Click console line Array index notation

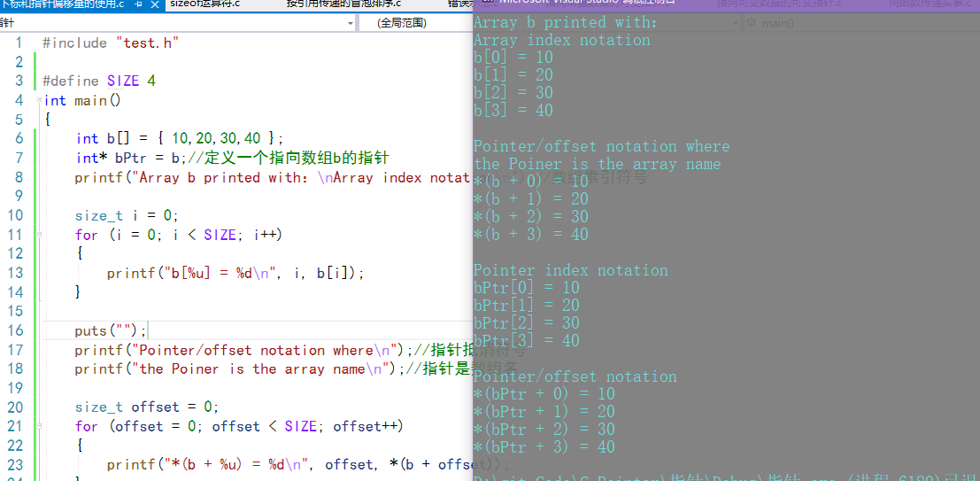[562, 40]
